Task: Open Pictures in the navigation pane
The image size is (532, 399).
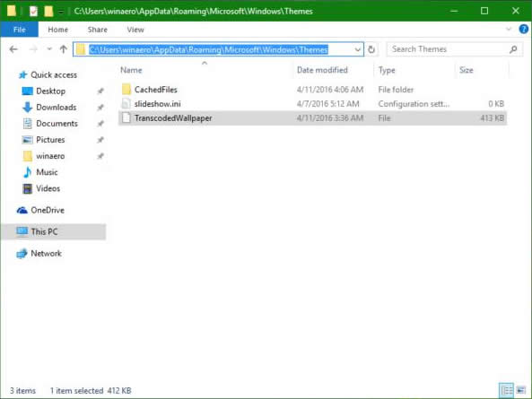Action: click(50, 140)
